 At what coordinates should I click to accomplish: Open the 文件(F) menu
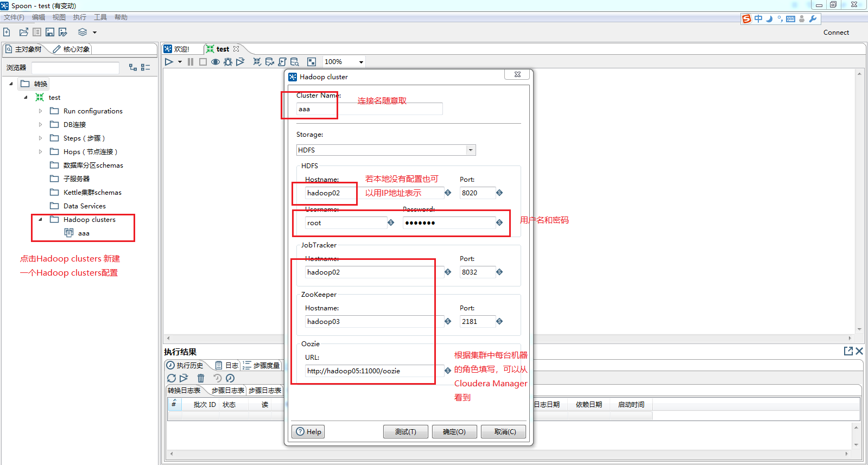(14, 17)
